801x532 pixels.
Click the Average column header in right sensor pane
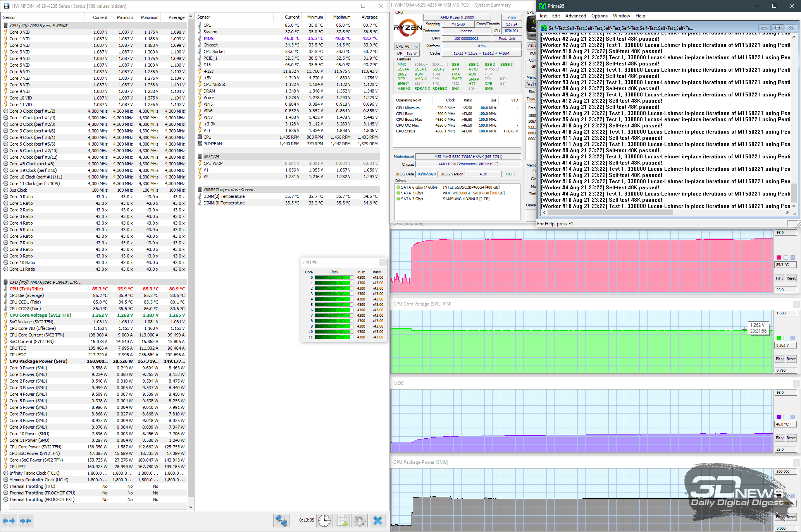367,17
